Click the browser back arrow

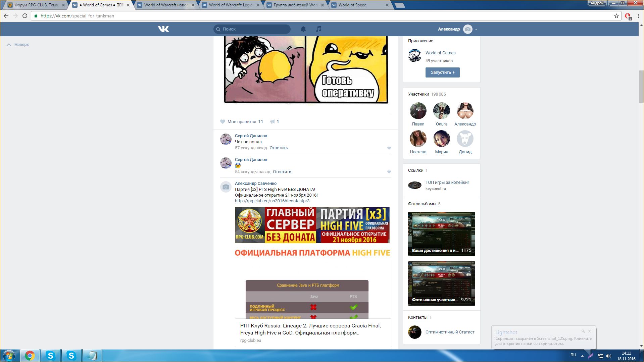[x=6, y=16]
